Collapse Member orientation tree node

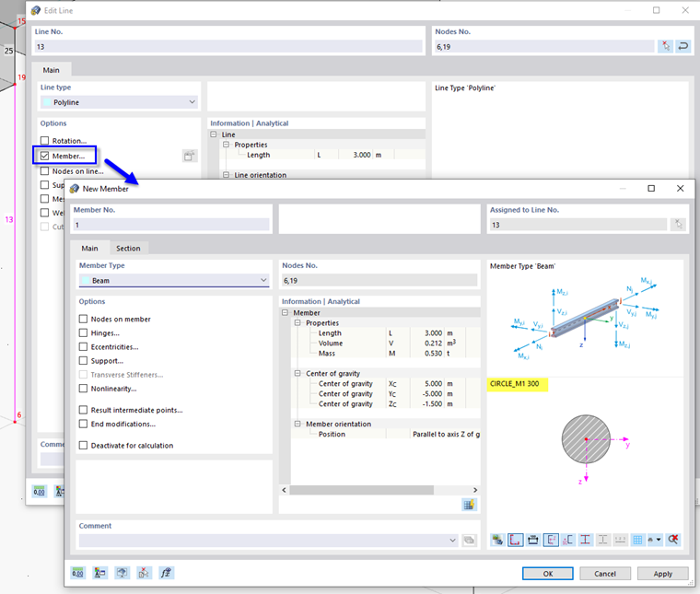click(297, 424)
